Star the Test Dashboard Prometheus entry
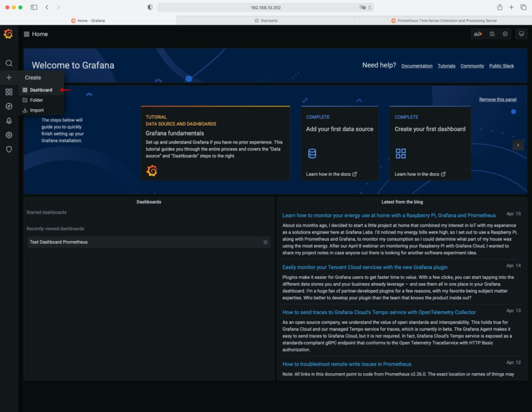Viewport: 532px width, 412px height. (x=265, y=242)
